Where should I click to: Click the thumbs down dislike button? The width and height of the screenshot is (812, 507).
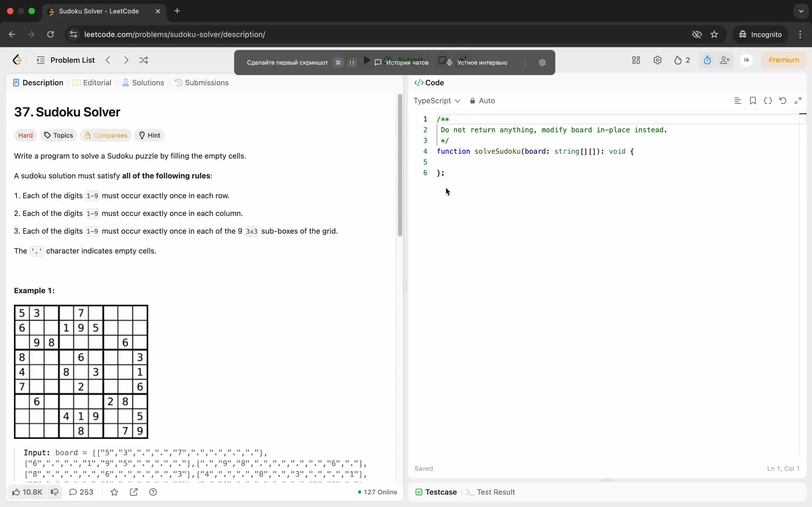pyautogui.click(x=54, y=492)
